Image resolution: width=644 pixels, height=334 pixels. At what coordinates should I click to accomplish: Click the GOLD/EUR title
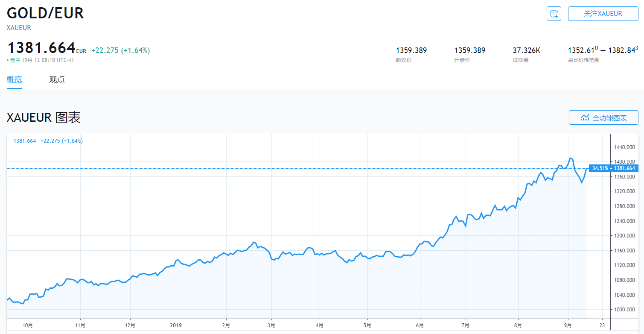click(x=45, y=13)
